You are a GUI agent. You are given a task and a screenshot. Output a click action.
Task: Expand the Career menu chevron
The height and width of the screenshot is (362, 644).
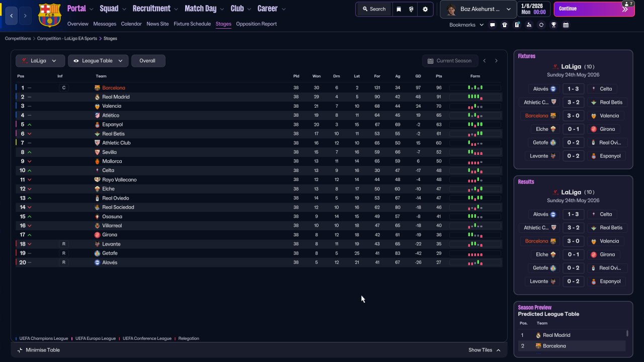[x=283, y=9]
